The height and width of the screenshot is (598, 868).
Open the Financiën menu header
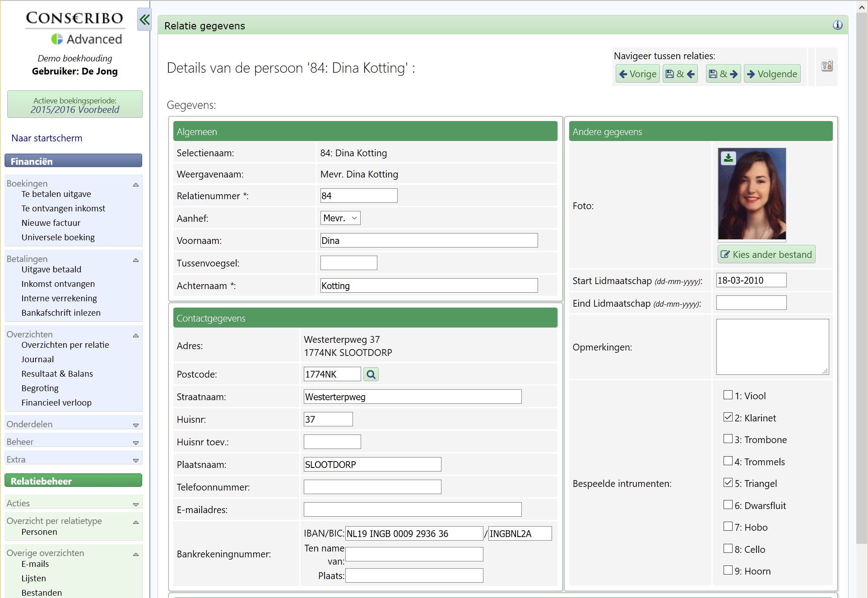coord(73,161)
